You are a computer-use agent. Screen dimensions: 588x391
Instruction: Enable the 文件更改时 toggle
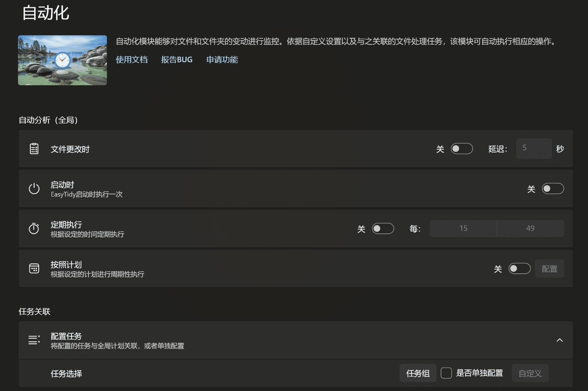tap(462, 149)
